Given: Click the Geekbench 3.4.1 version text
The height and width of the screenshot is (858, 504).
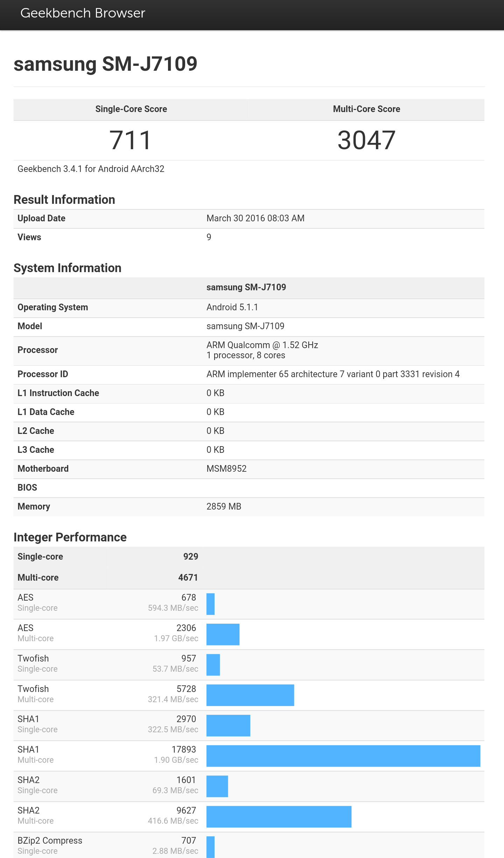Looking at the screenshot, I should tap(91, 169).
